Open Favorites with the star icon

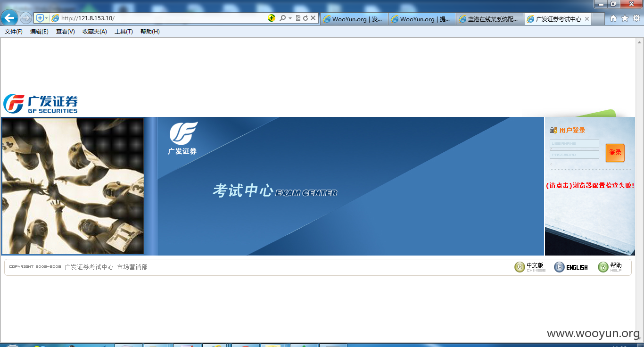click(x=625, y=18)
